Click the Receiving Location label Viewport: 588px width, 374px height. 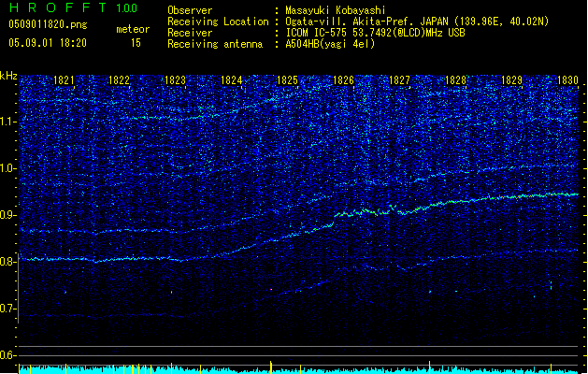click(x=218, y=22)
